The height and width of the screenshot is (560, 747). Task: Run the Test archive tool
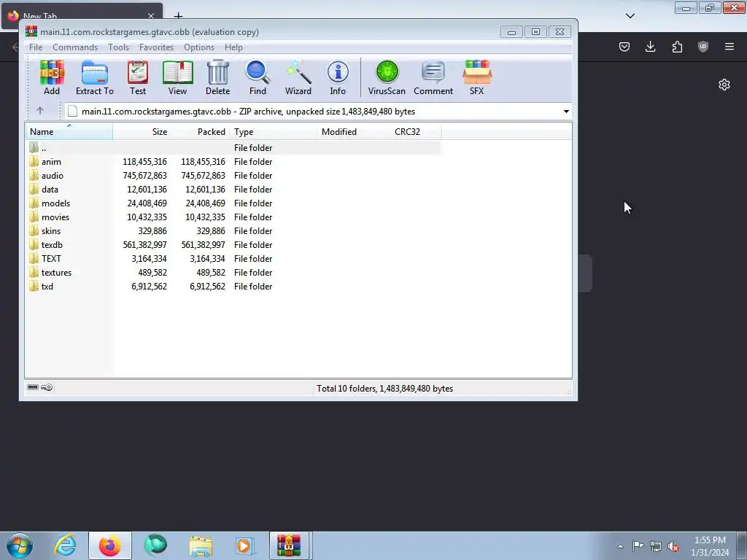(138, 77)
